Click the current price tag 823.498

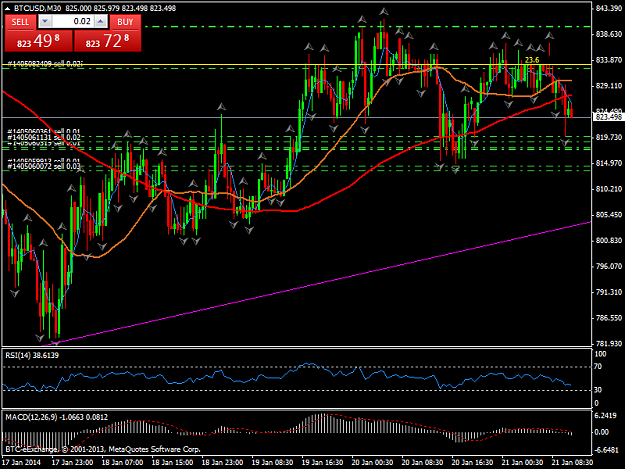point(608,117)
